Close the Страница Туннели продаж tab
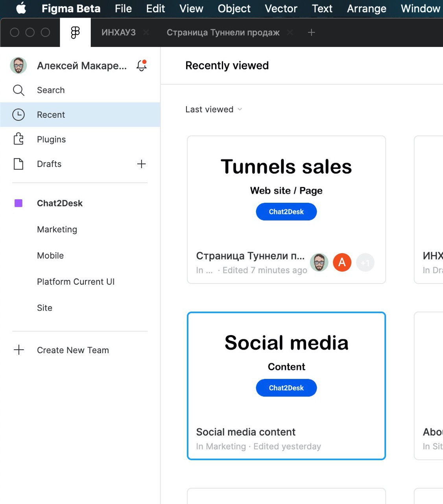This screenshot has width=443, height=504. [290, 32]
